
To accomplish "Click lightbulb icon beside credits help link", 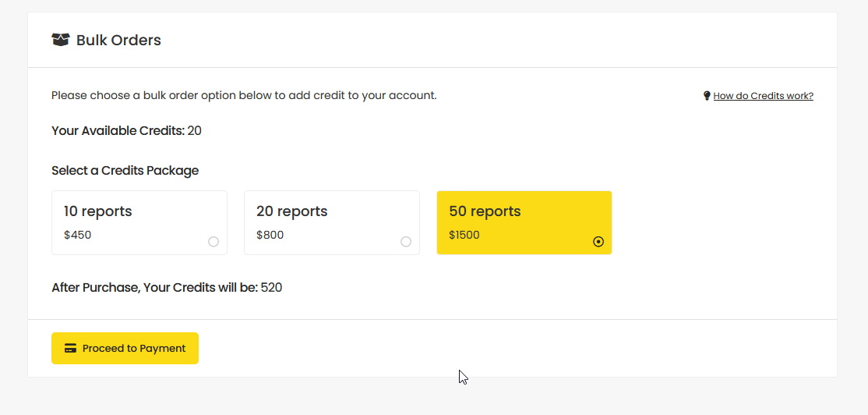I will 707,96.
